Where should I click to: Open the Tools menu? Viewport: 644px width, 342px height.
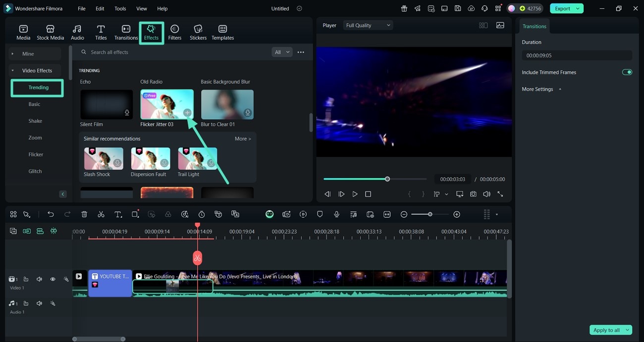120,8
